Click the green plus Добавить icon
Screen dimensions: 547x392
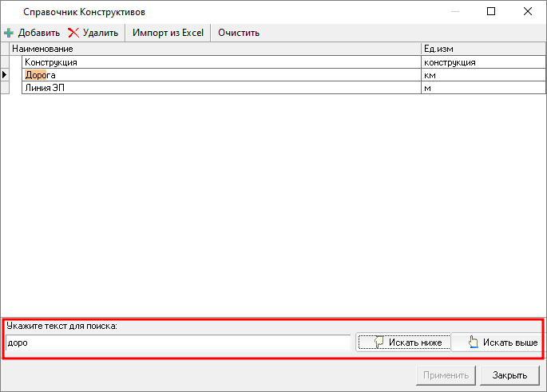click(x=10, y=33)
